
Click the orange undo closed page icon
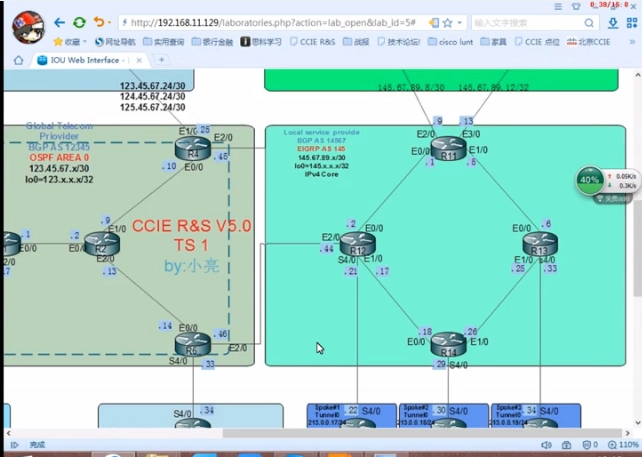click(x=98, y=22)
